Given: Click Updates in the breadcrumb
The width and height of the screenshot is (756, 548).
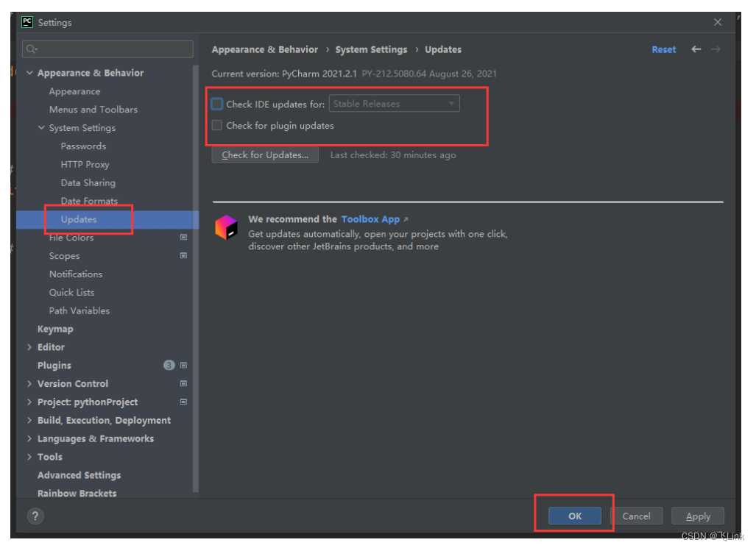Looking at the screenshot, I should click(443, 49).
